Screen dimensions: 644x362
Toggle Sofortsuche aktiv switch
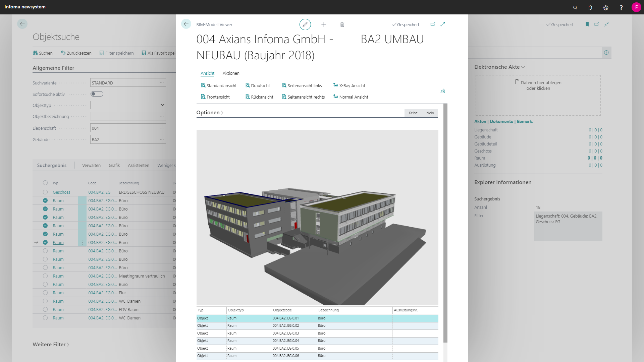click(x=97, y=94)
